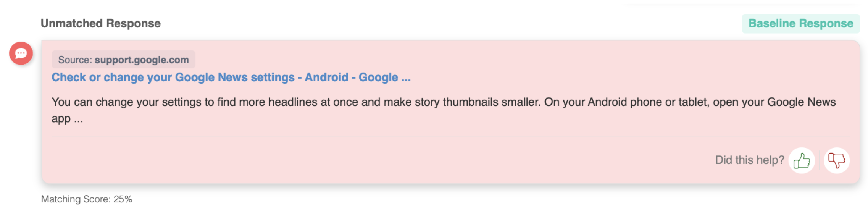Click the support.google.com domain text
This screenshot has height=207, width=868.
pos(142,60)
